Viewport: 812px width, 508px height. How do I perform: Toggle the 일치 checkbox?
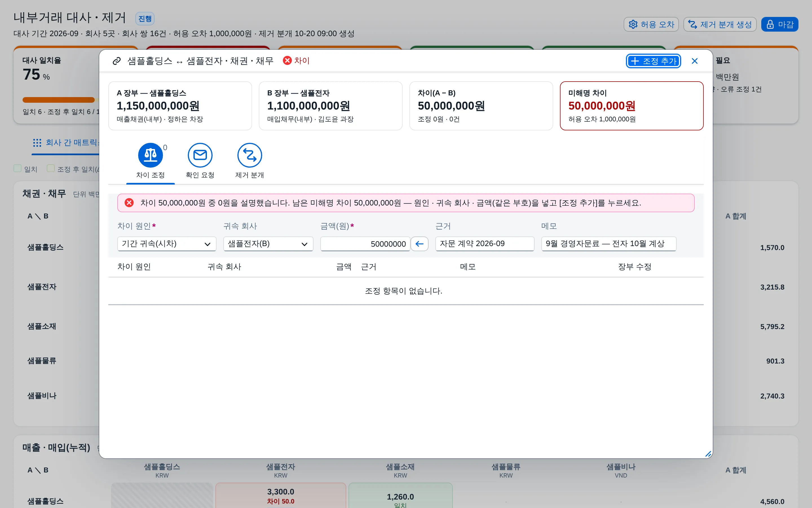(17, 168)
